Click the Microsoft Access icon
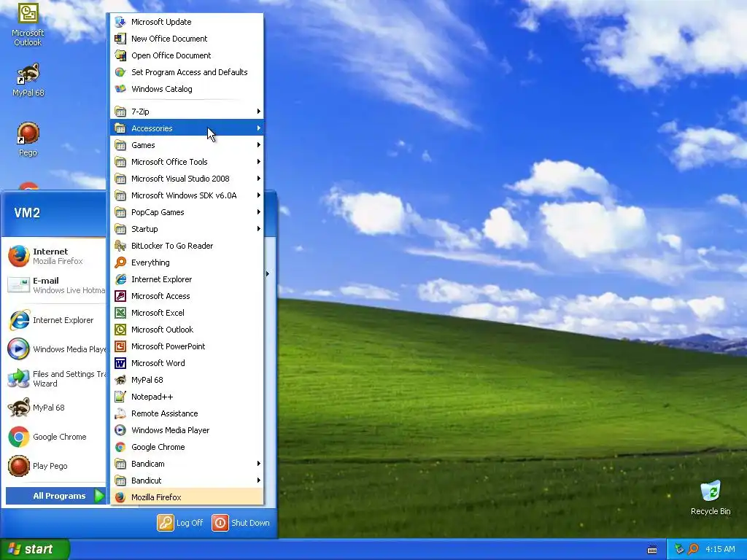The image size is (747, 560). click(x=120, y=296)
